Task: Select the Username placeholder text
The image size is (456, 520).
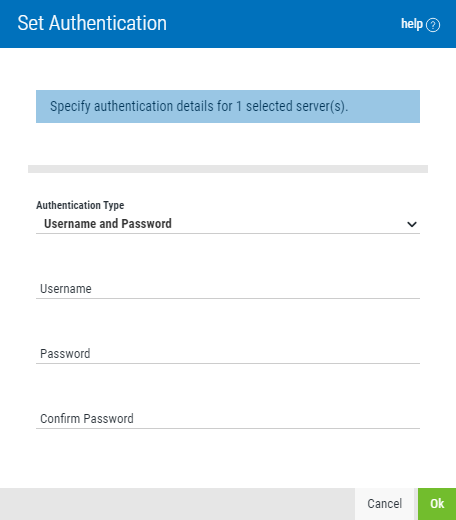Action: point(66,289)
